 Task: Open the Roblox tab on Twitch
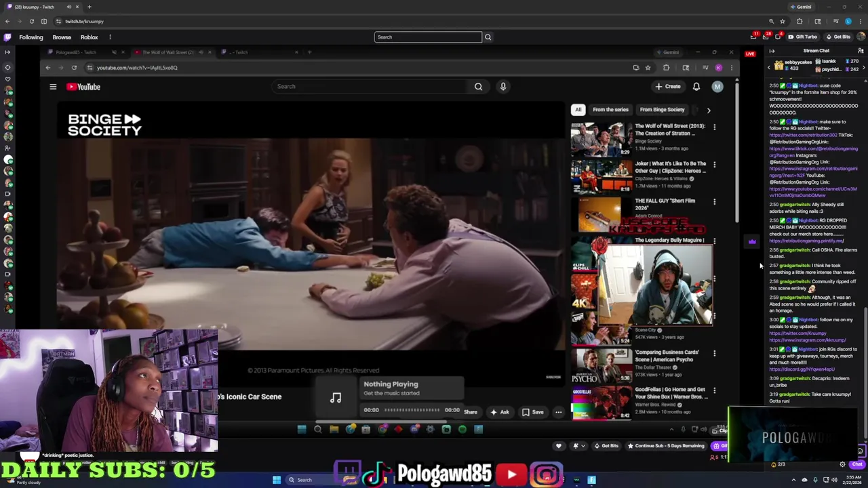(89, 37)
